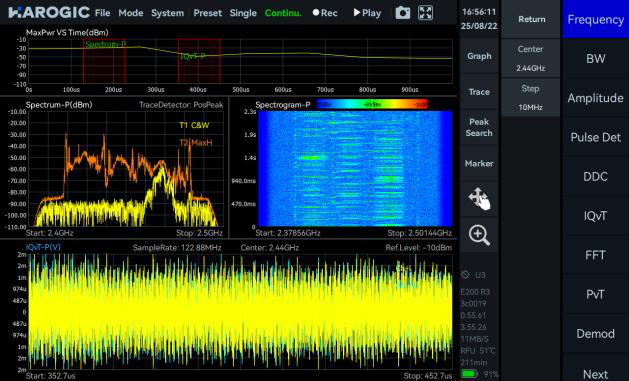Click the spectrogram Start: 2.37856GHz label

click(x=288, y=233)
